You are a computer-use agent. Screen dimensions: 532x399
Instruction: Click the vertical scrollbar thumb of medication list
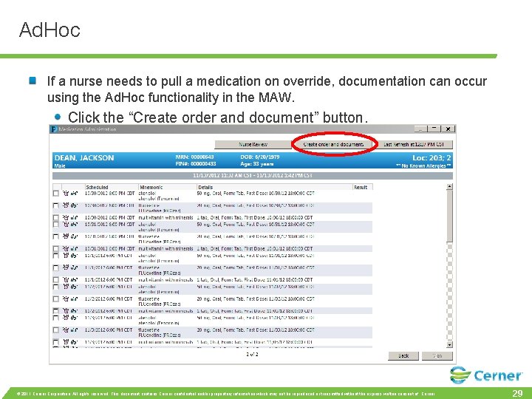[x=449, y=216]
